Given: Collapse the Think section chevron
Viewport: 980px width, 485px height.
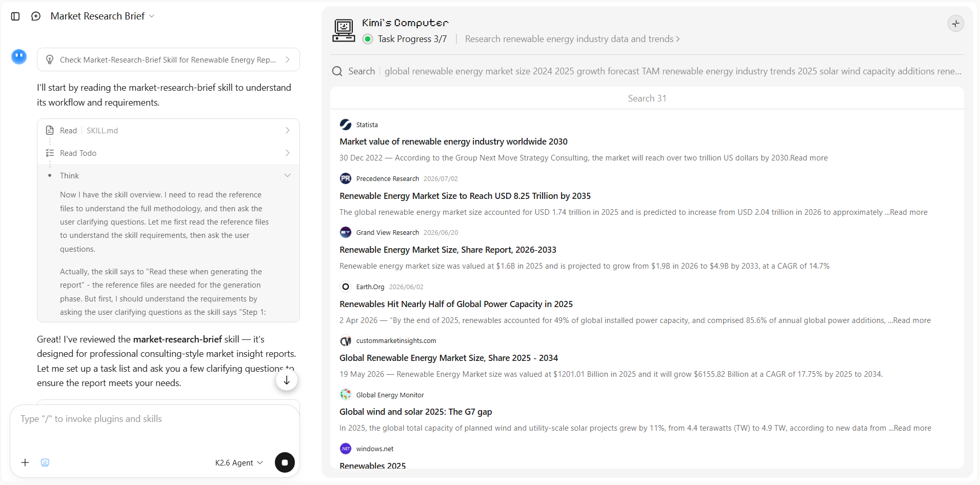Looking at the screenshot, I should (287, 175).
